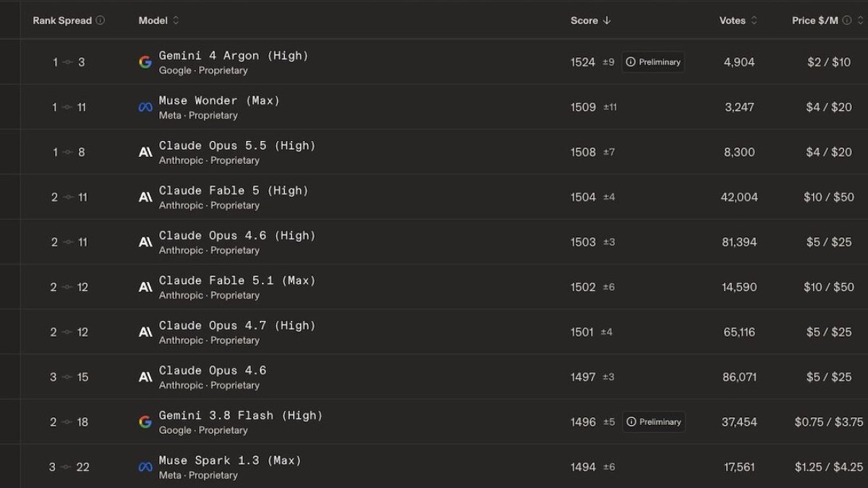This screenshot has width=868, height=488.
Task: Click the Anthropic logo beside Claude Fable 5.1
Action: coord(145,287)
